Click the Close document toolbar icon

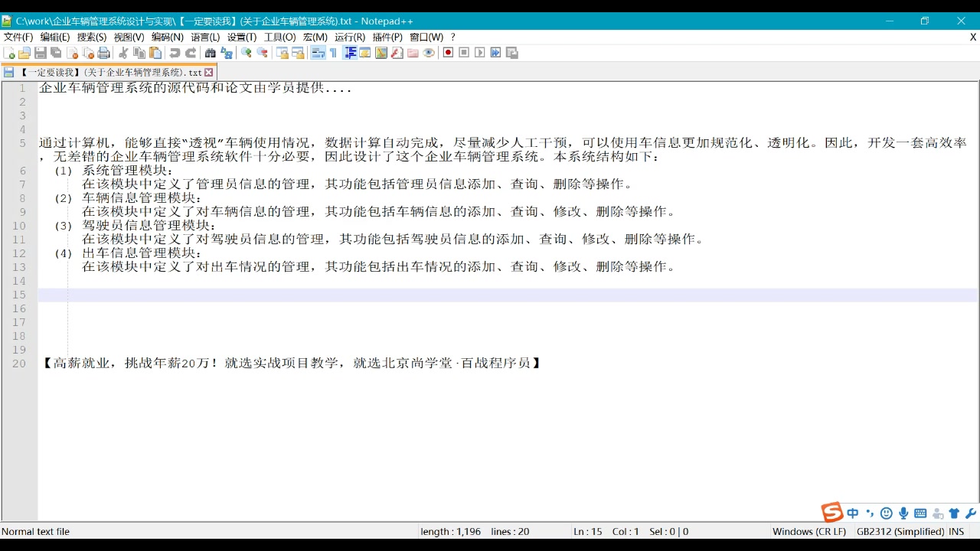click(73, 53)
